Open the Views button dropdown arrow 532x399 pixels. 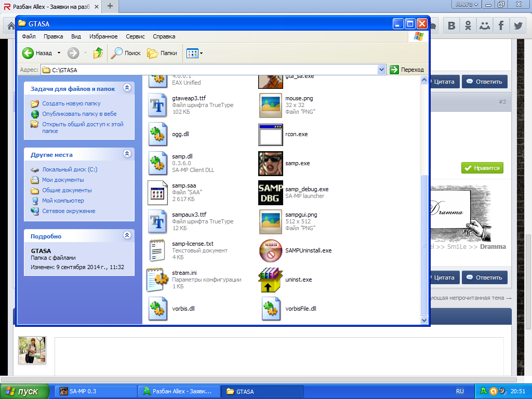[201, 54]
